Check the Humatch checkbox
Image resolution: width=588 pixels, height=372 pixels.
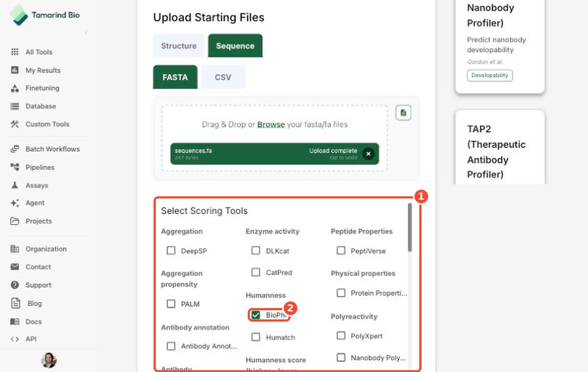tap(256, 337)
